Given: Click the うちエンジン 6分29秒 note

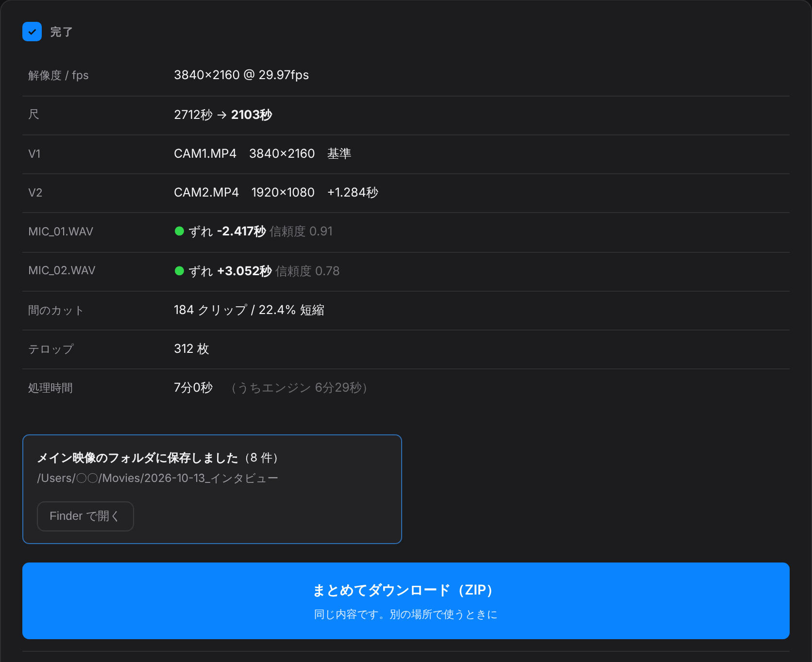Looking at the screenshot, I should [x=299, y=388].
